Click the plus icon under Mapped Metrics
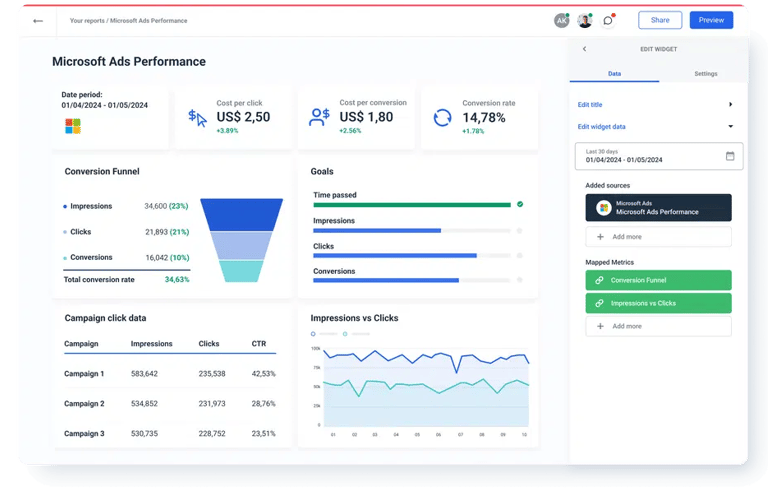 600,326
